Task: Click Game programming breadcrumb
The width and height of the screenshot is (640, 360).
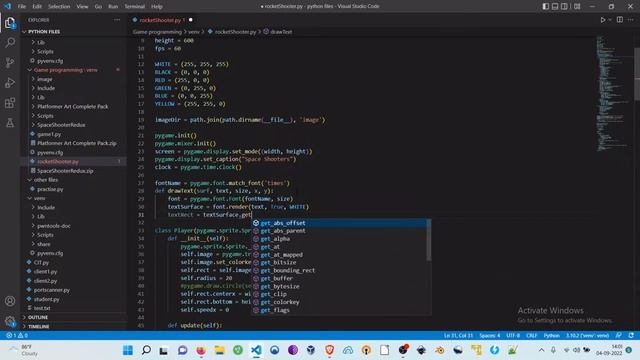Action: coord(157,31)
